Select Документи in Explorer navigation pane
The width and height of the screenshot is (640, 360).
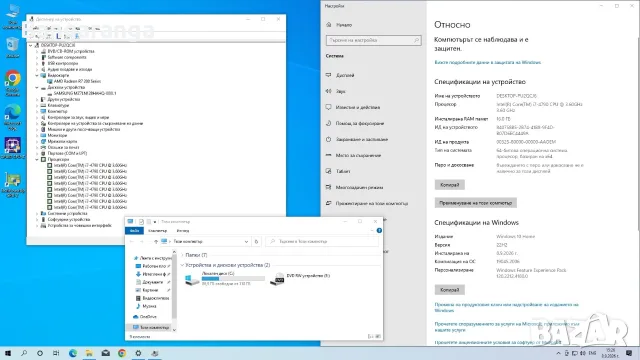pos(152,282)
